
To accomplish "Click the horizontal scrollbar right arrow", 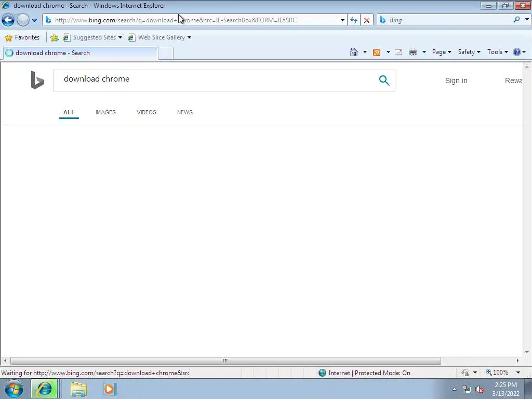I will pyautogui.click(x=518, y=361).
